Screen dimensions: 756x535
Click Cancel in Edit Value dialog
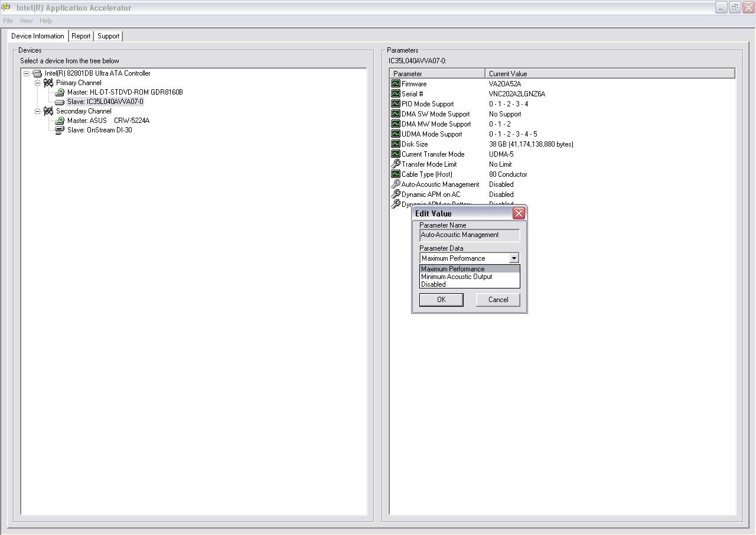coord(498,300)
